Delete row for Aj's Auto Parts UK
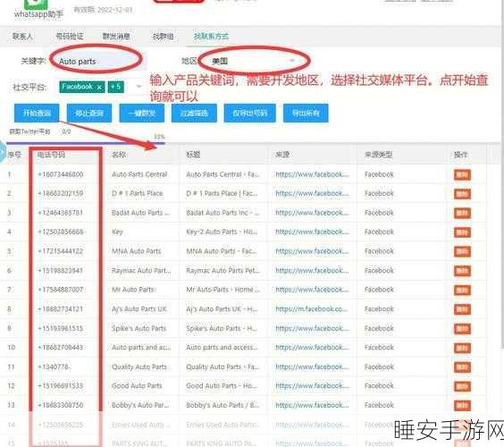The image size is (504, 447). tap(462, 309)
